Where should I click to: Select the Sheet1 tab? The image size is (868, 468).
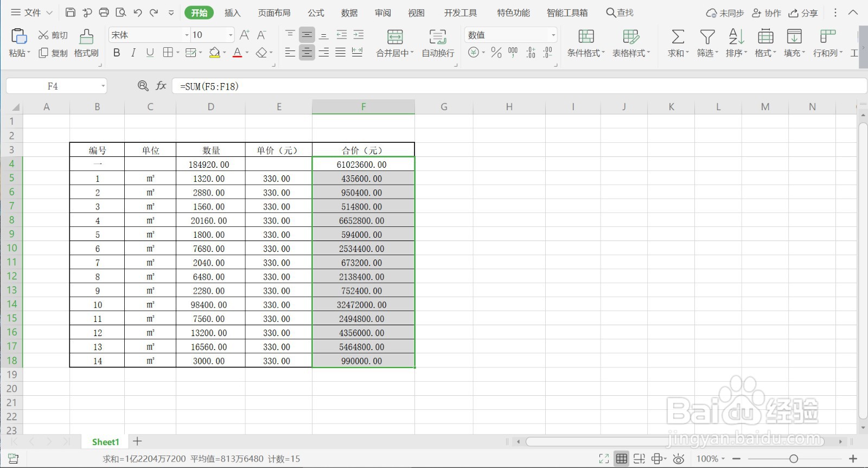pyautogui.click(x=105, y=442)
